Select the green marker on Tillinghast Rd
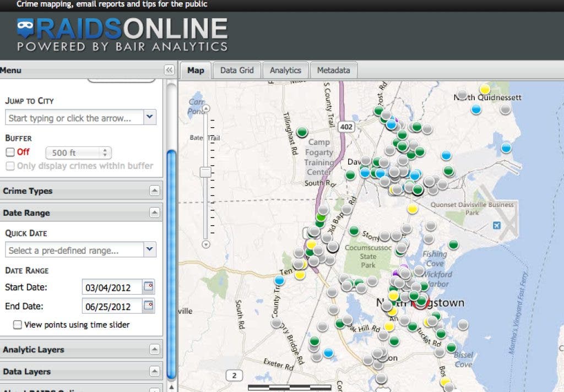564x392 pixels. pyautogui.click(x=302, y=132)
